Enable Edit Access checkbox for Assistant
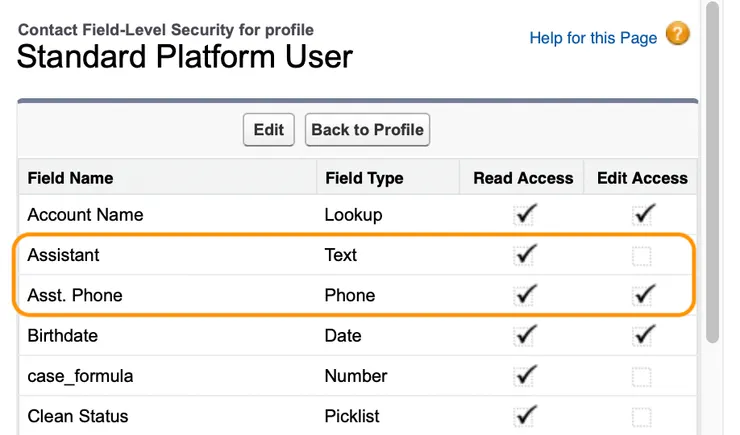This screenshot has height=435, width=740. click(642, 256)
